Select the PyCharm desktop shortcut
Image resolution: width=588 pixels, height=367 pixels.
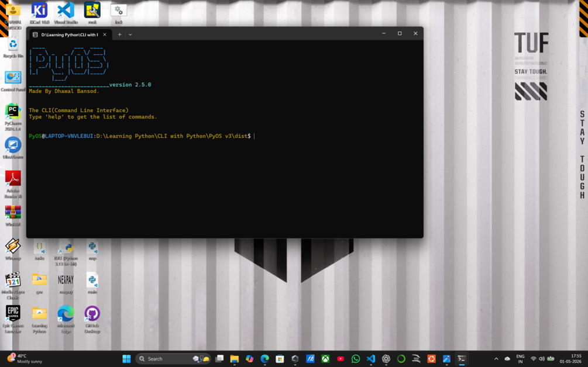[x=13, y=117]
